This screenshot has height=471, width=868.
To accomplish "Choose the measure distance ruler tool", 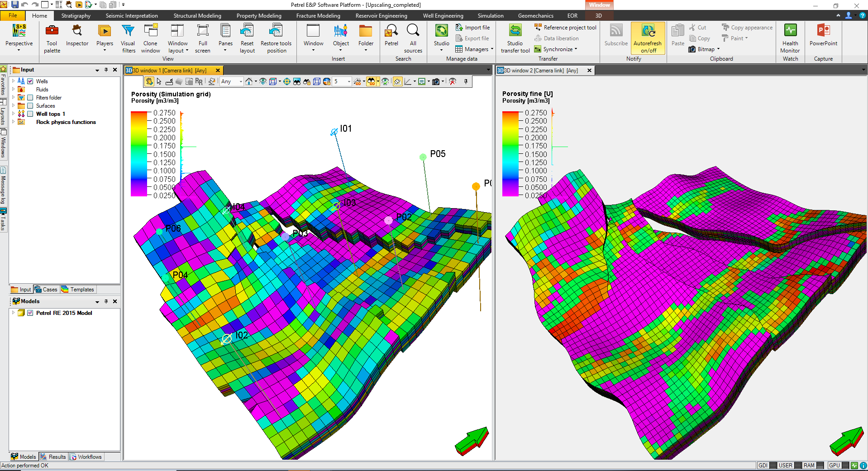I will pyautogui.click(x=169, y=81).
